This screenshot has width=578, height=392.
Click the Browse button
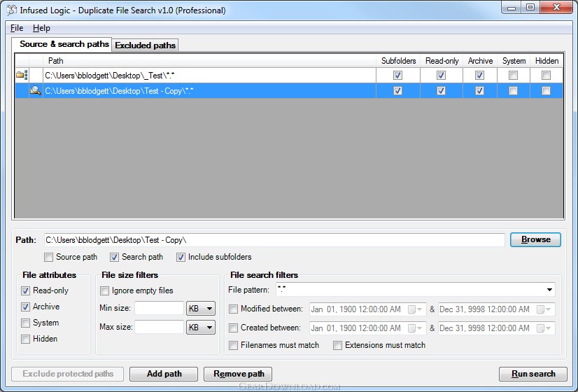[535, 239]
